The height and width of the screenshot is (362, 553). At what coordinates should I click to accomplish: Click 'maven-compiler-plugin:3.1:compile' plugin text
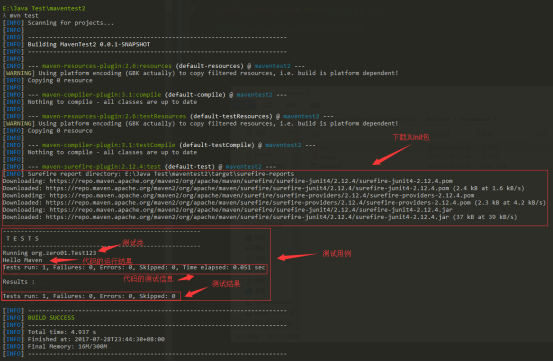[x=101, y=95]
